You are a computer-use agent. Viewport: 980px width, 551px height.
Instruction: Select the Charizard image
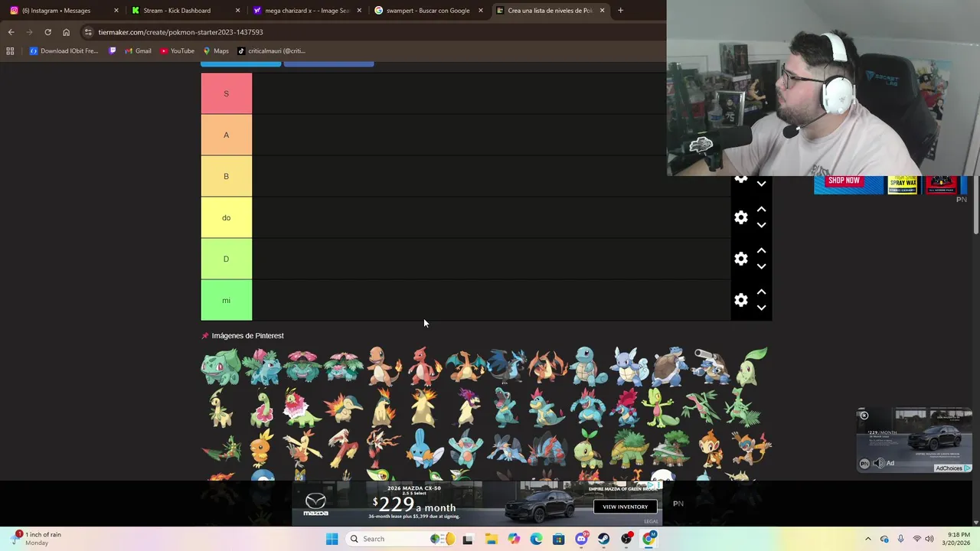[x=465, y=367]
